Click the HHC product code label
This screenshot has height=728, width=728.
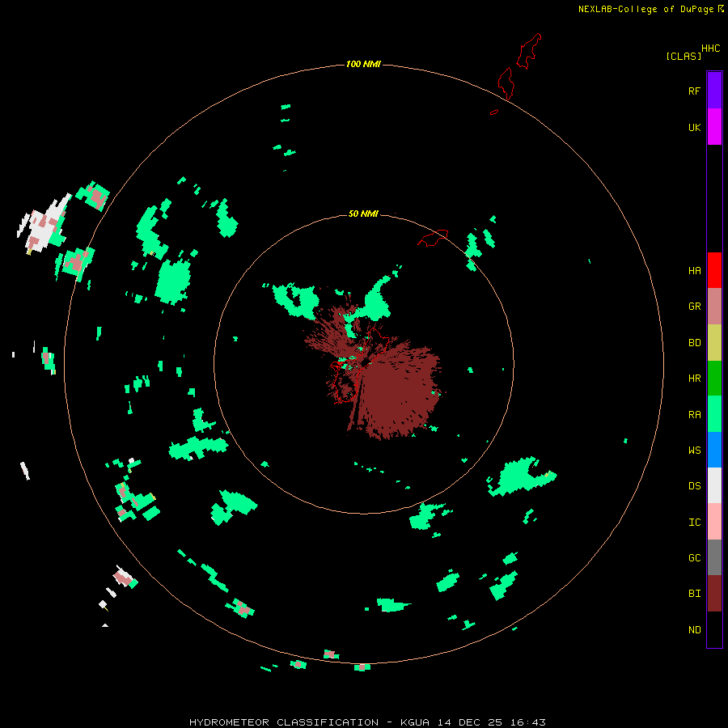pyautogui.click(x=710, y=49)
